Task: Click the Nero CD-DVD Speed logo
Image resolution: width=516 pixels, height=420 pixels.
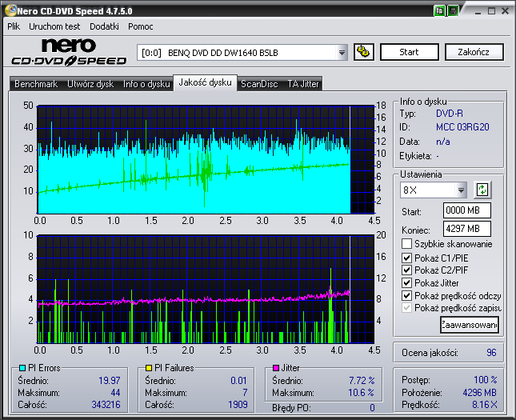Action: click(69, 52)
